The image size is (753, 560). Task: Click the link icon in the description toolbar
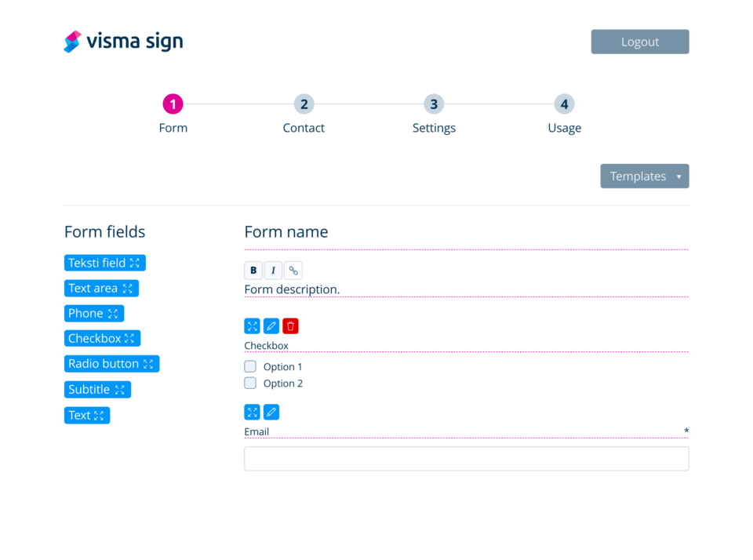[x=292, y=270]
